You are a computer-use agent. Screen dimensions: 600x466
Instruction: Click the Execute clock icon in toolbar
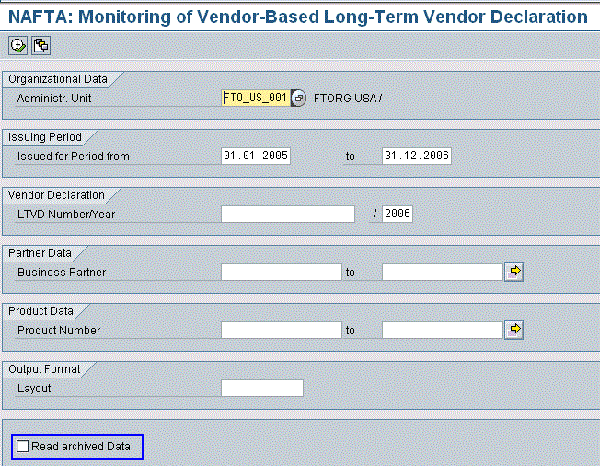[18, 46]
